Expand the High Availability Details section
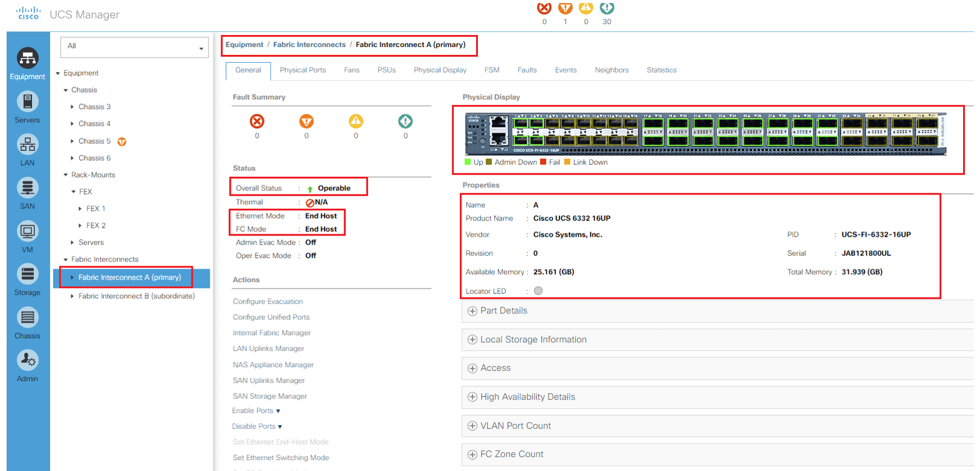Image resolution: width=980 pixels, height=471 pixels. pyautogui.click(x=472, y=397)
